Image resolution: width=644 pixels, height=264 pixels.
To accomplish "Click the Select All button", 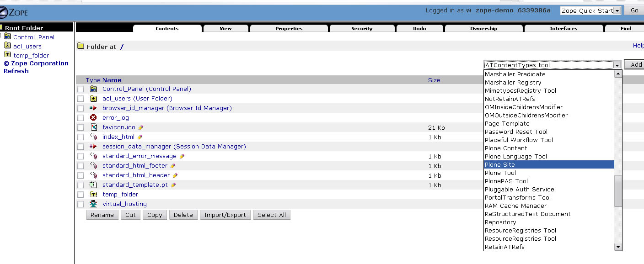I will (272, 215).
